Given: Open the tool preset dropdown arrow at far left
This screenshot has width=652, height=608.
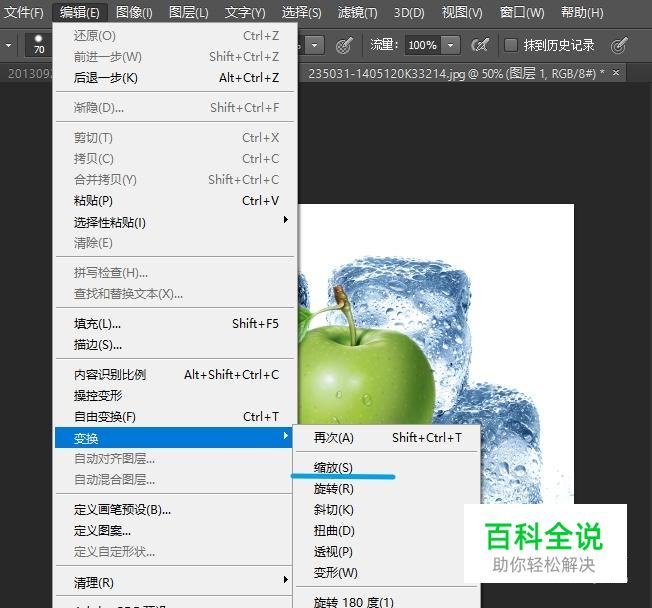Looking at the screenshot, I should pos(8,45).
